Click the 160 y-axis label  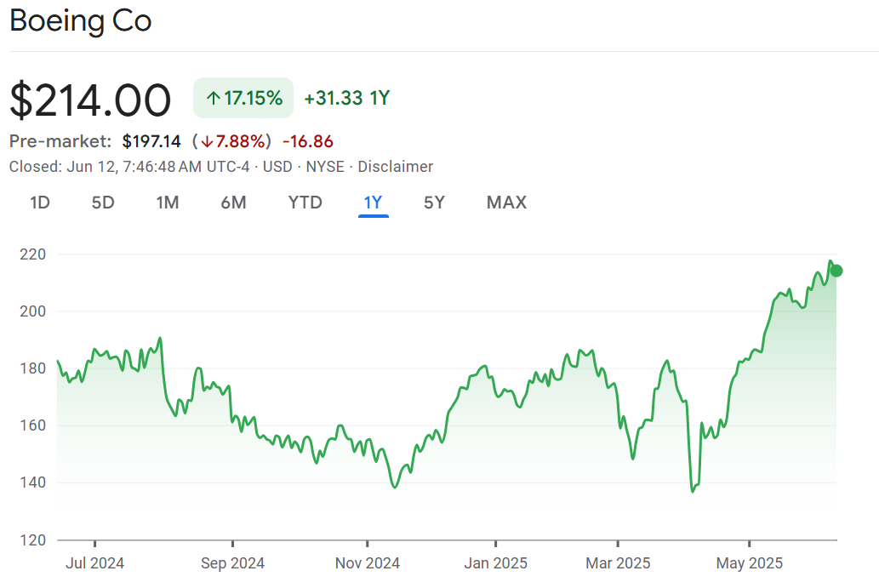pyautogui.click(x=32, y=425)
